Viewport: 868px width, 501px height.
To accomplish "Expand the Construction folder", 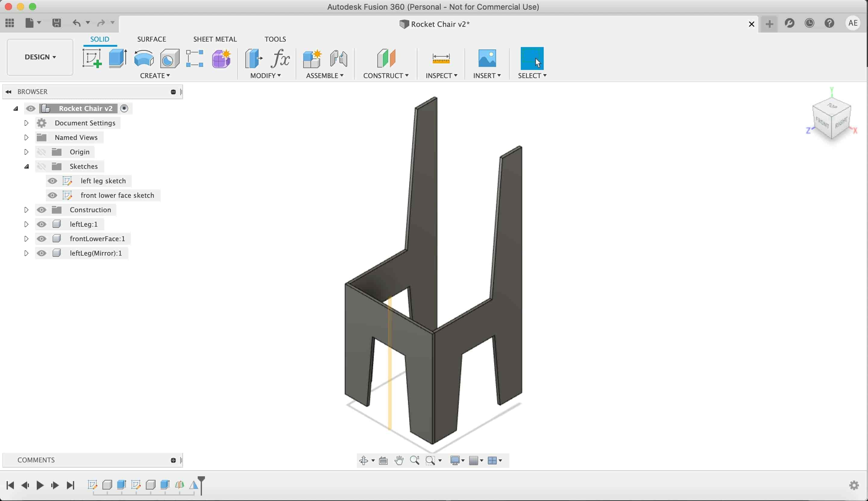I will coord(26,210).
